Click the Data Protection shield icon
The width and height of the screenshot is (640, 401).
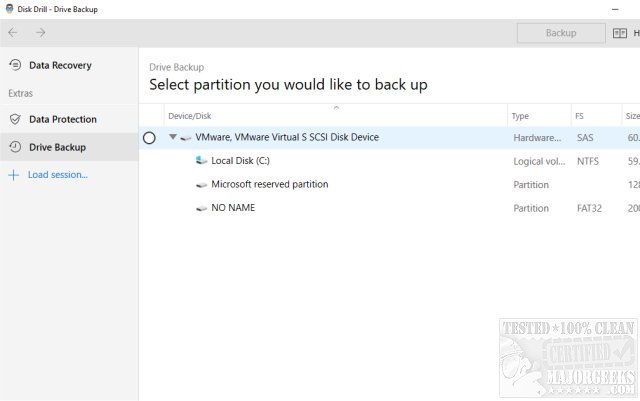point(14,119)
